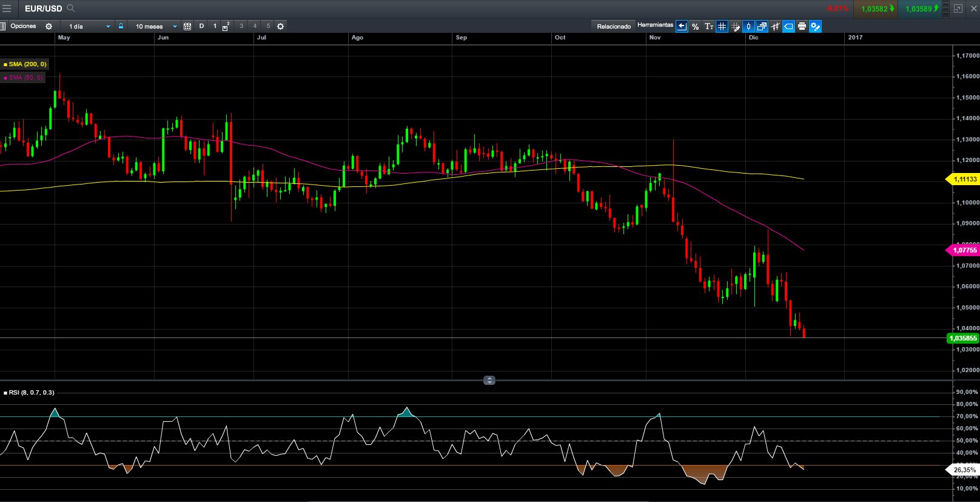Image resolution: width=980 pixels, height=502 pixels.
Task: Open template settings gear after preset 5
Action: pos(280,26)
